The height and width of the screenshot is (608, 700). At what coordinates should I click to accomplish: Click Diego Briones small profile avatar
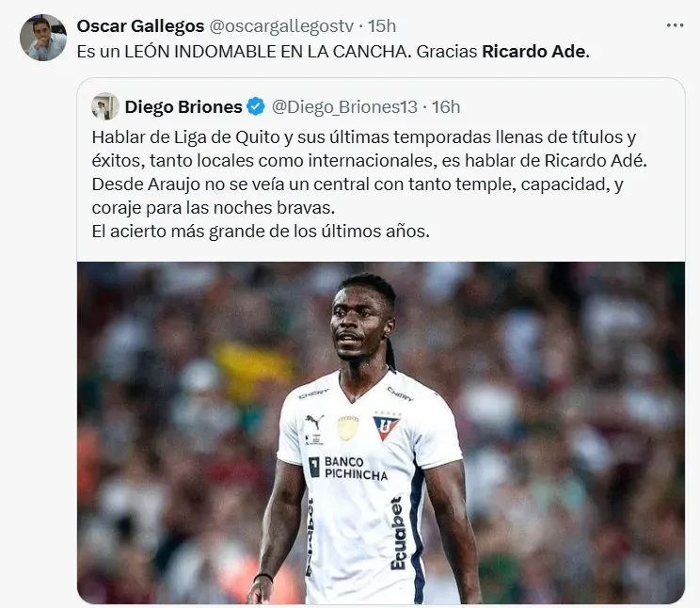coord(105,106)
